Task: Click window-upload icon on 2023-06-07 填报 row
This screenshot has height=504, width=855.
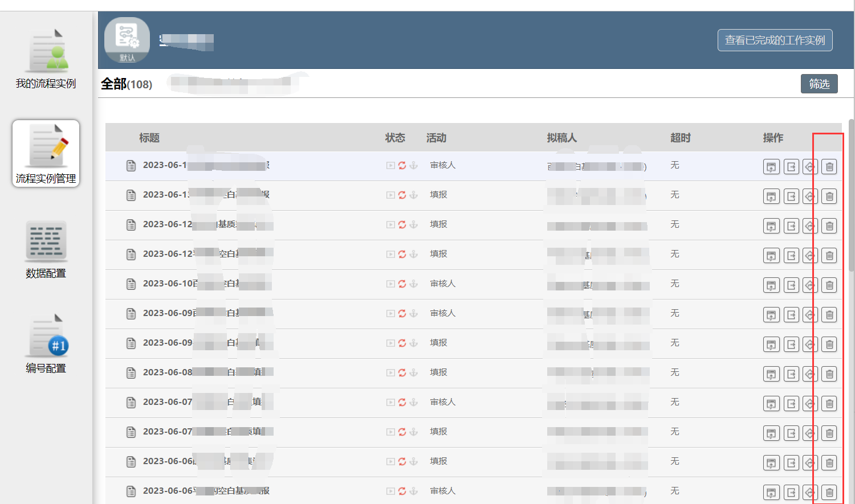Action: pyautogui.click(x=771, y=433)
